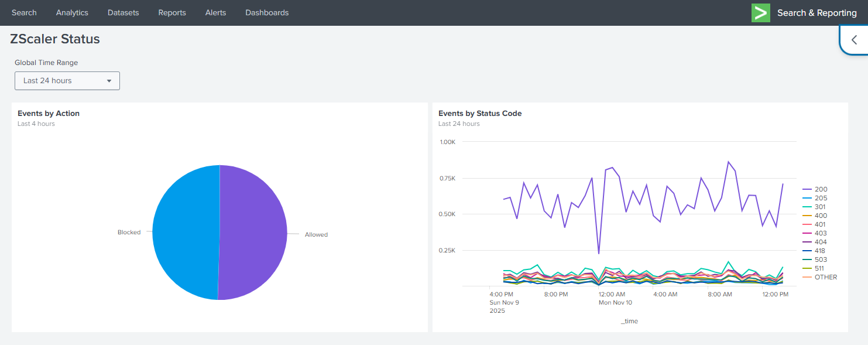Click the Events by Status Code panel title

click(x=479, y=114)
